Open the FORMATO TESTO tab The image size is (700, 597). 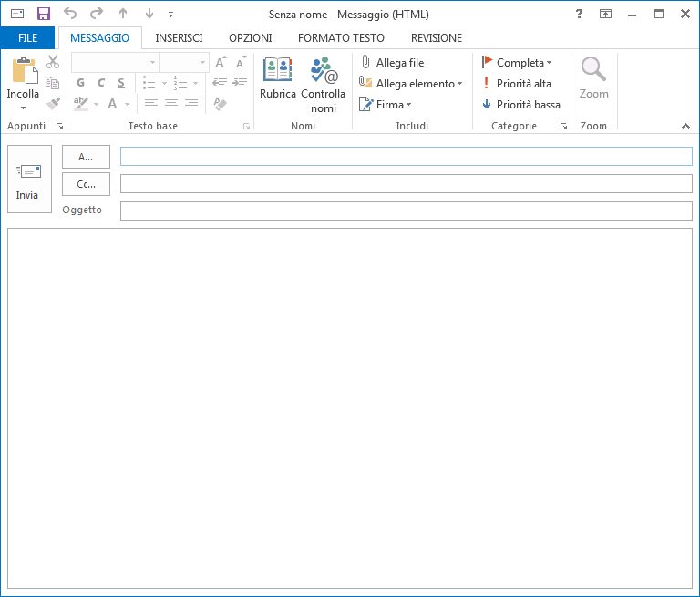click(x=341, y=38)
